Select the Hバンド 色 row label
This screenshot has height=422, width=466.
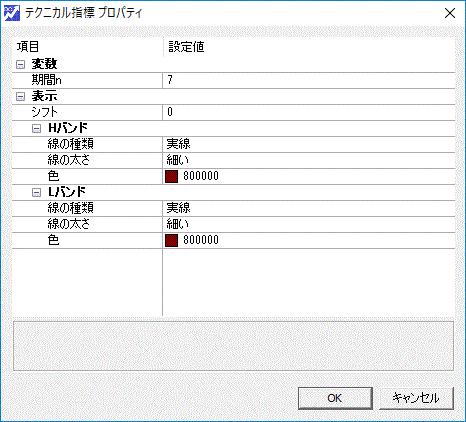53,176
